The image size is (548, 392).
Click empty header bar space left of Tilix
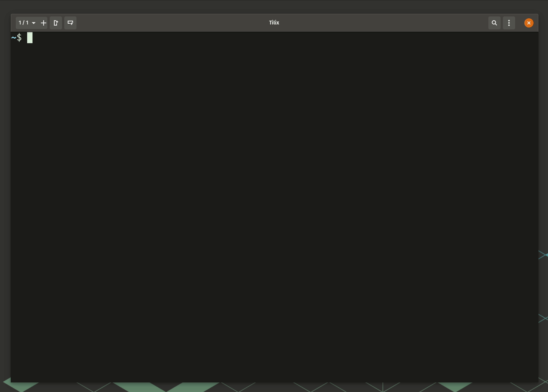[x=172, y=23]
